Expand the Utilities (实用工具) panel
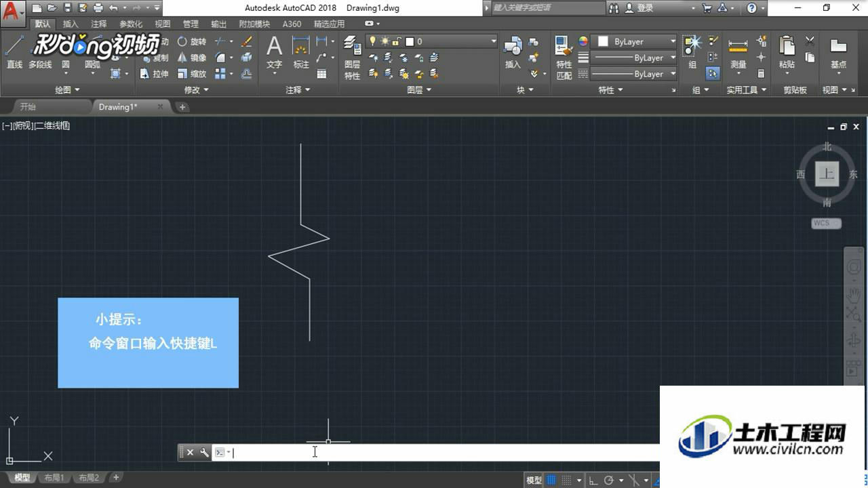Screen dimensions: 868x488 click(747, 89)
